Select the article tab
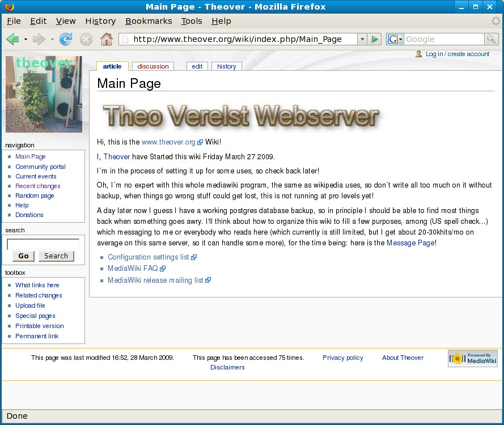Image resolution: width=504 pixels, height=425 pixels. pos(112,66)
